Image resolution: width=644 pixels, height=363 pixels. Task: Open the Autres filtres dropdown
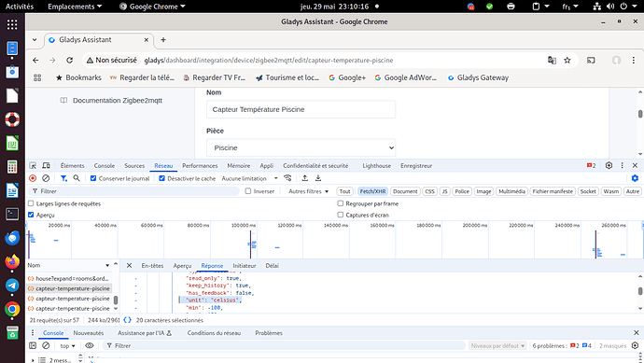point(308,191)
